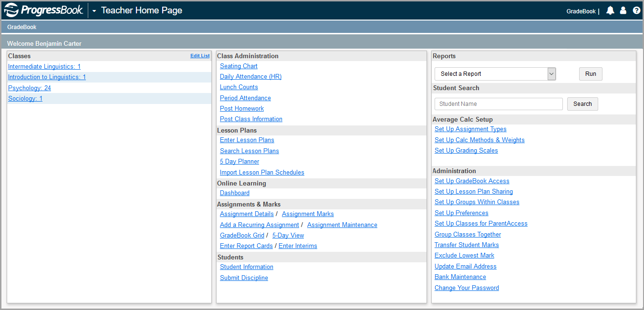Open the Edit List link for Classes
This screenshot has height=310, width=644.
(199, 55)
